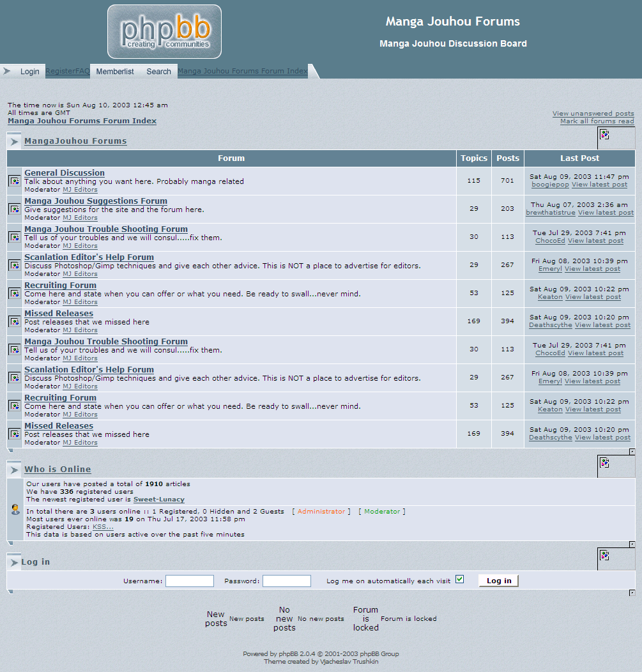View latest post in General Discussion row
Viewport: 642px width, 672px height.
click(599, 185)
